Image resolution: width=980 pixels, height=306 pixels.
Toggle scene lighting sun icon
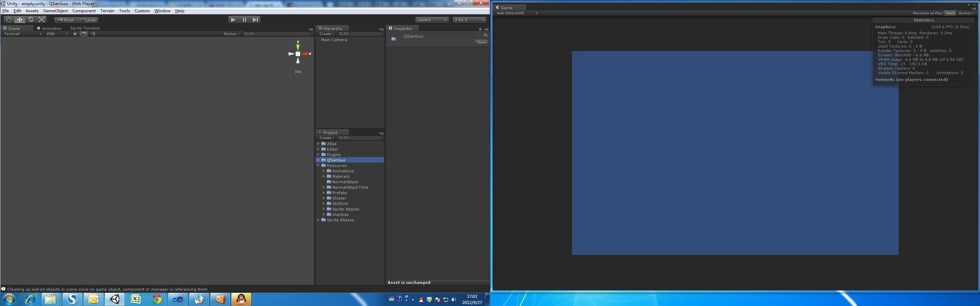75,34
